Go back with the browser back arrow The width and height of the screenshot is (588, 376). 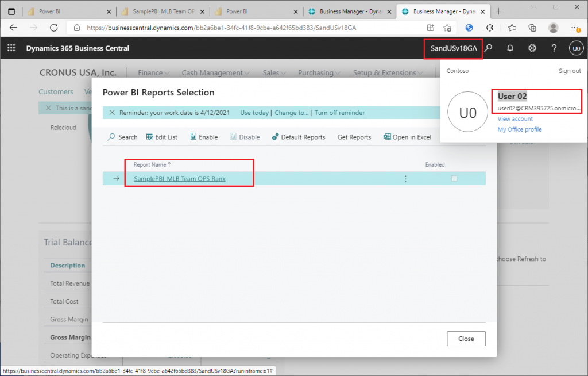(x=14, y=28)
